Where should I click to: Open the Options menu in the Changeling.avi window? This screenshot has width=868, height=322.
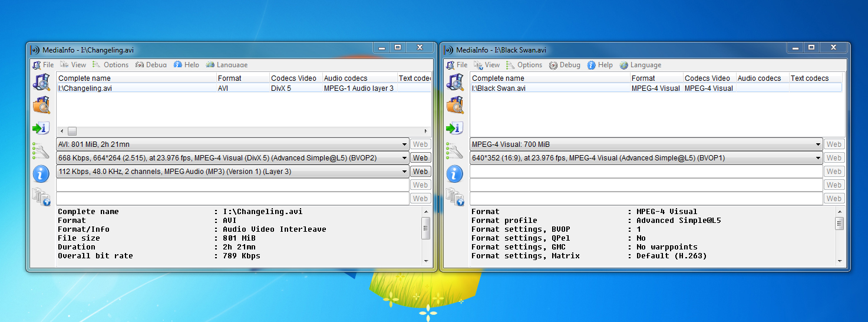110,65
